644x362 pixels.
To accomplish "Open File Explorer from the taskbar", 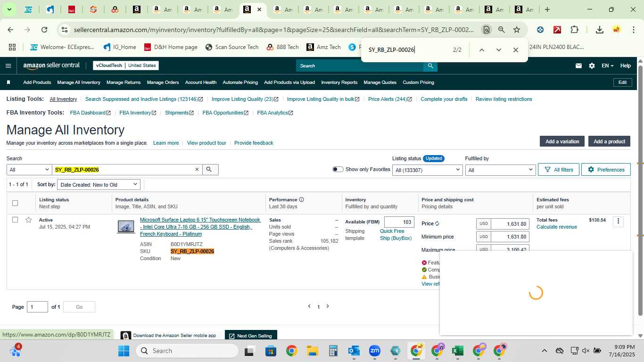I will (x=312, y=351).
